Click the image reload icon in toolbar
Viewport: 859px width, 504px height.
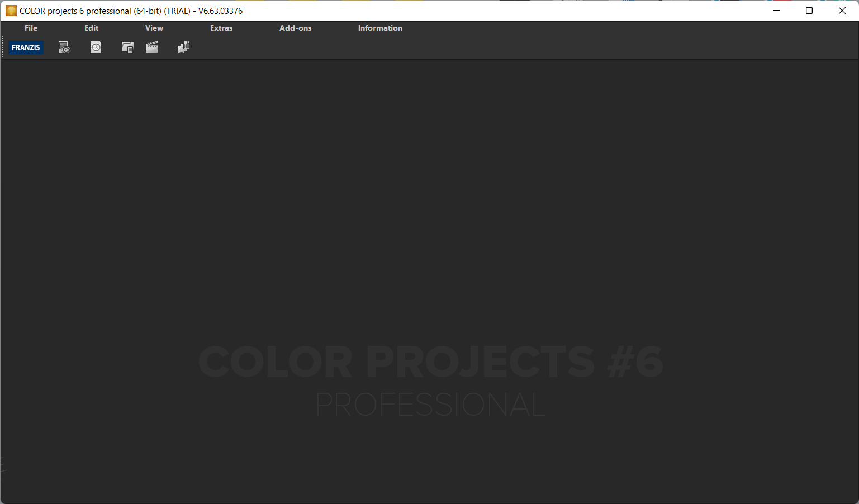click(64, 47)
